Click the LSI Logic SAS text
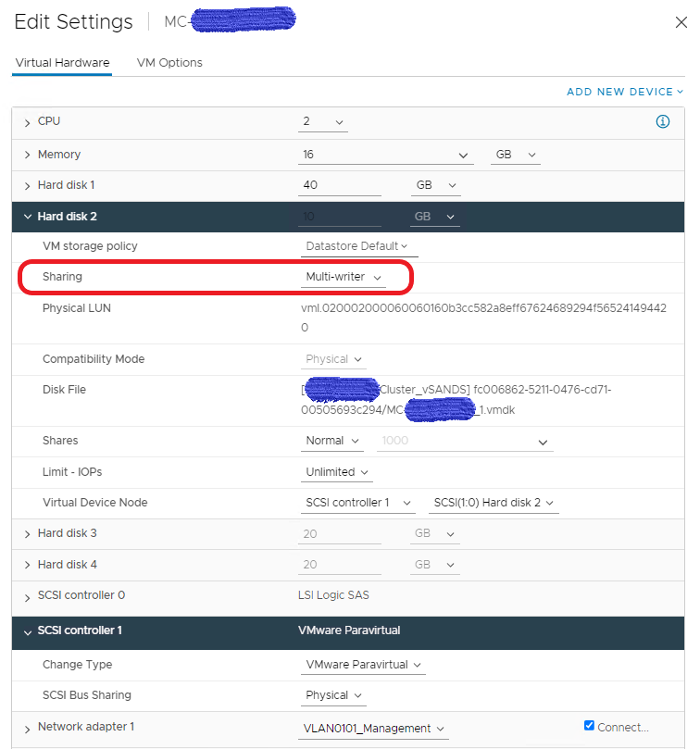 point(333,595)
